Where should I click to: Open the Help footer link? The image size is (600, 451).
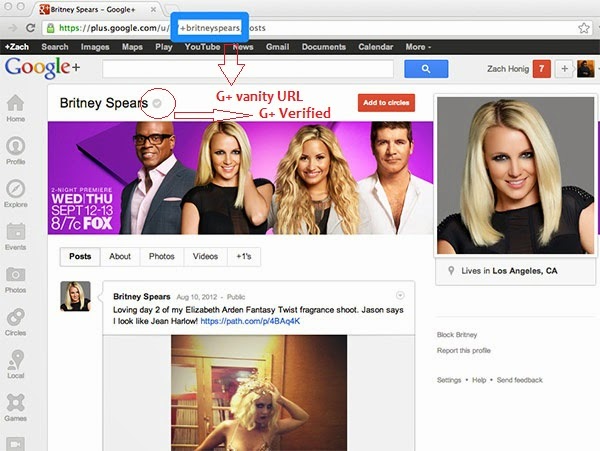tap(479, 380)
